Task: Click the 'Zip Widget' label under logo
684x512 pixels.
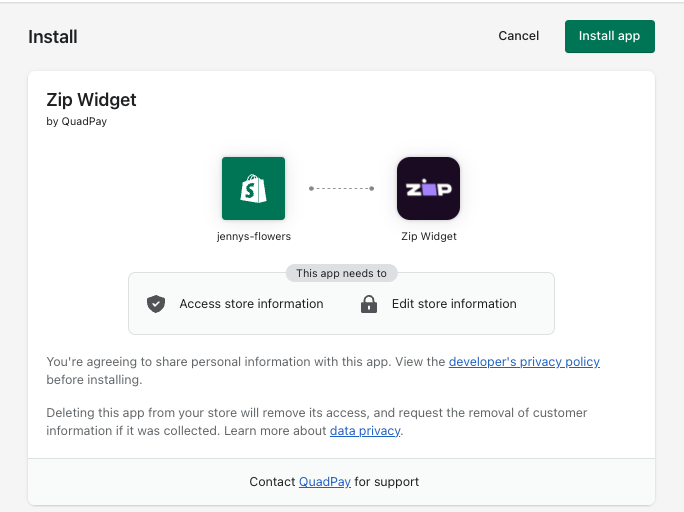Action: tap(429, 236)
